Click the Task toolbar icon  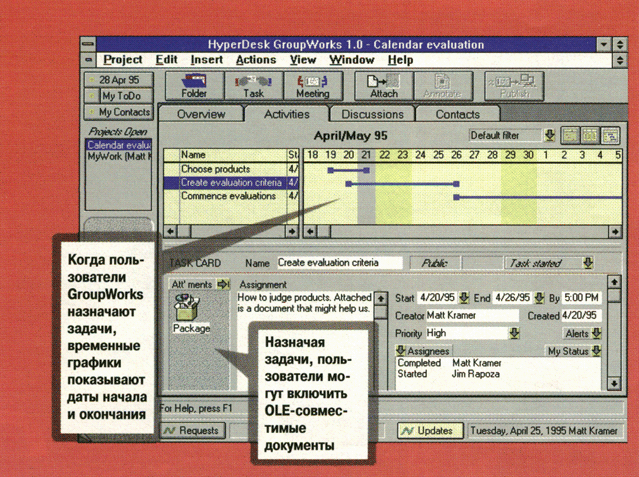click(253, 85)
